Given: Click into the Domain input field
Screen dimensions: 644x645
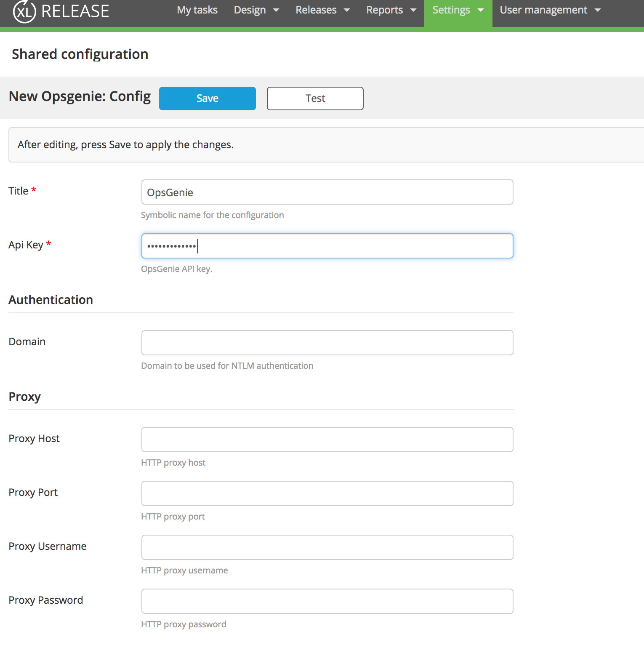Looking at the screenshot, I should click(x=327, y=343).
